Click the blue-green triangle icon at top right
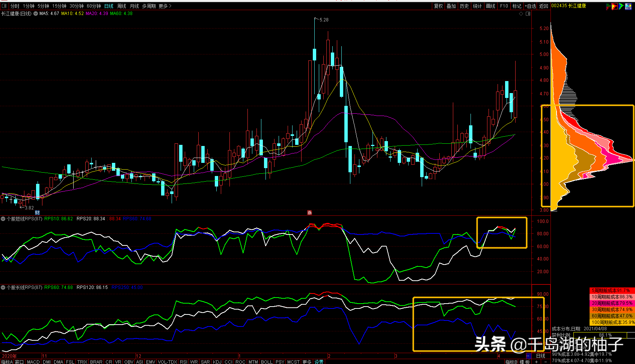Image resolution: width=635 pixels, height=364 pixels. pos(621,6)
